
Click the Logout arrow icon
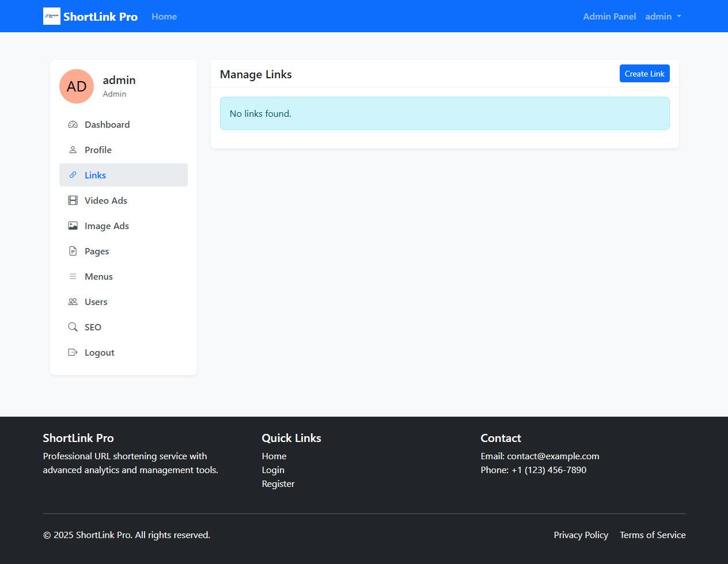coord(73,352)
